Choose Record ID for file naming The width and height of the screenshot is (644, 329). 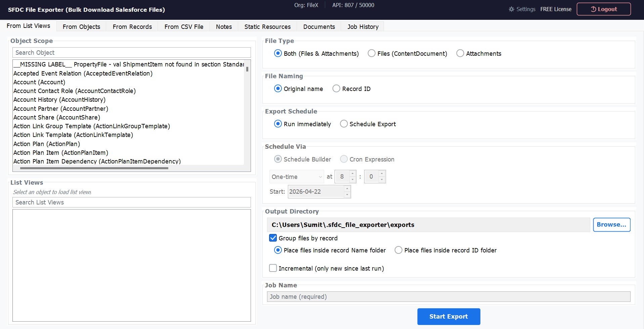point(336,88)
